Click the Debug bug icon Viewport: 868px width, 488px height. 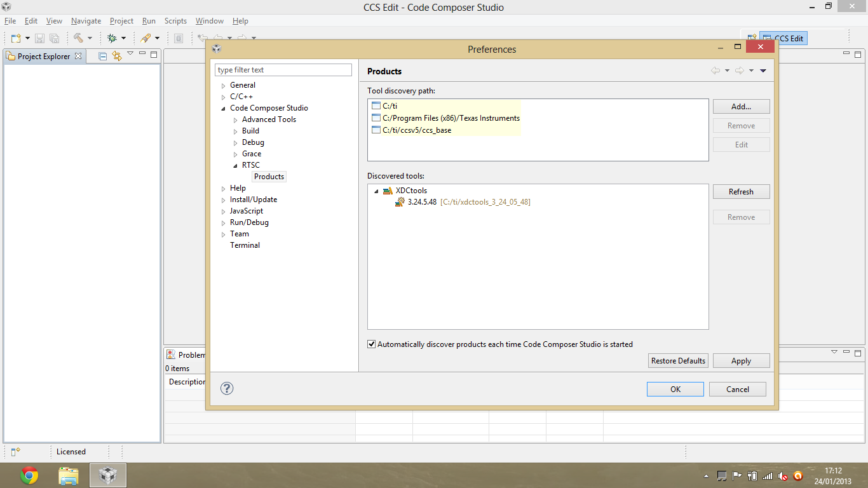pos(112,38)
